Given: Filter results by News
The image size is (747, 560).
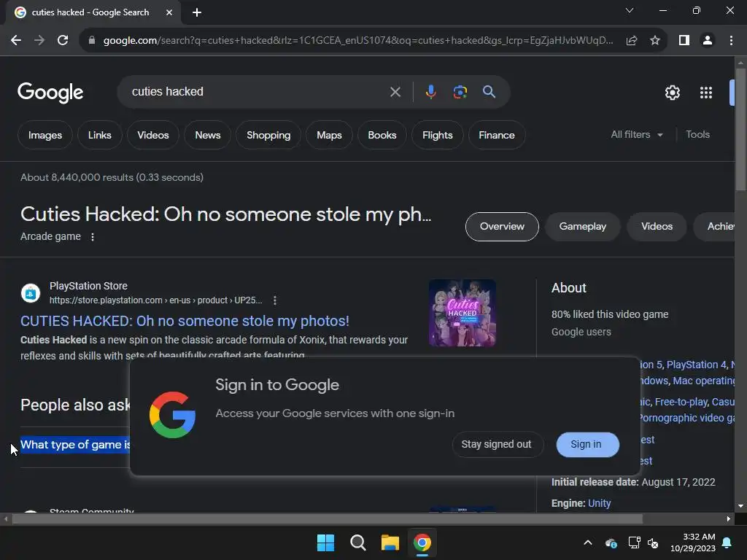Looking at the screenshot, I should [x=208, y=135].
